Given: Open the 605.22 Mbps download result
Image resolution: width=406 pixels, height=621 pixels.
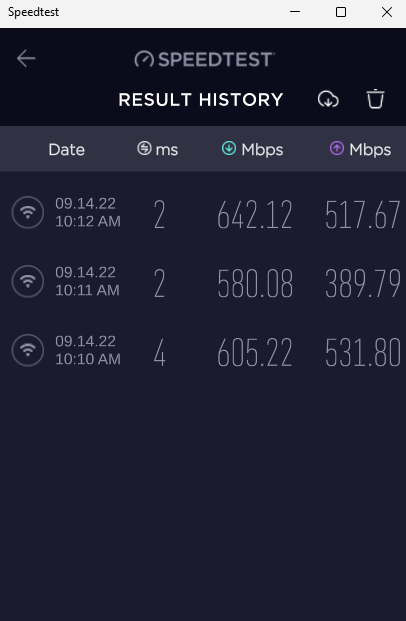Looking at the screenshot, I should (x=255, y=352).
